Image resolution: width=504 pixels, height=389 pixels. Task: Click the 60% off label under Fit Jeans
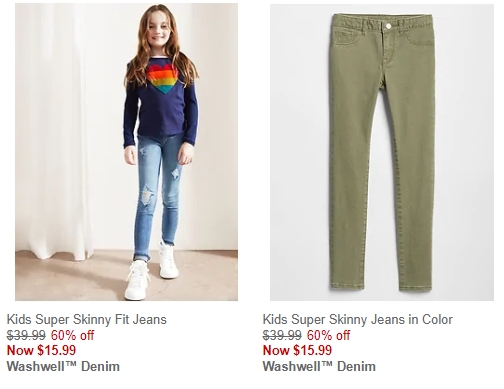[x=73, y=335]
